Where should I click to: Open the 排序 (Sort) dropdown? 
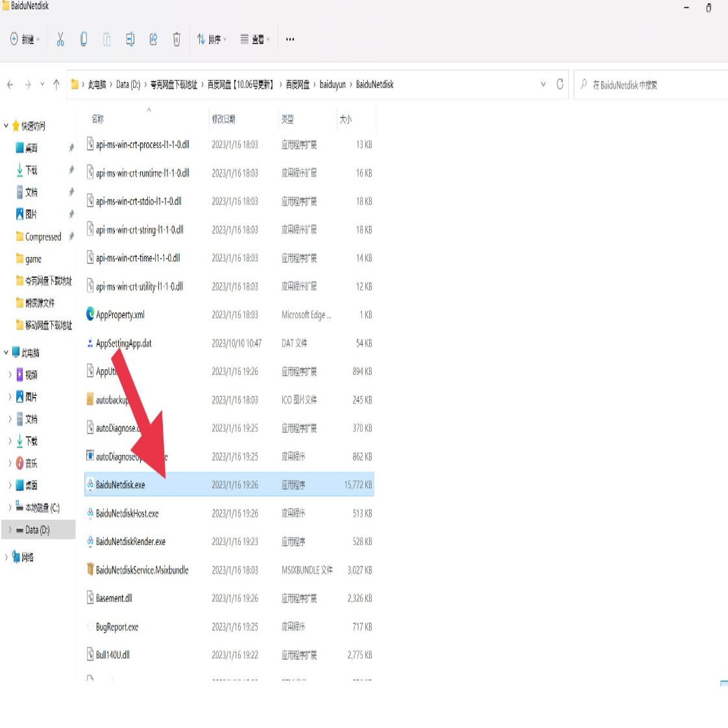212,40
